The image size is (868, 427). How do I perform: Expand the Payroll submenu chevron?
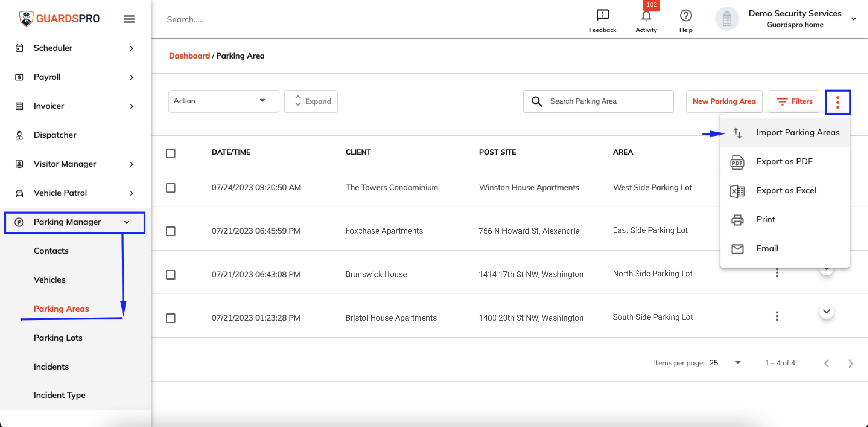click(131, 77)
